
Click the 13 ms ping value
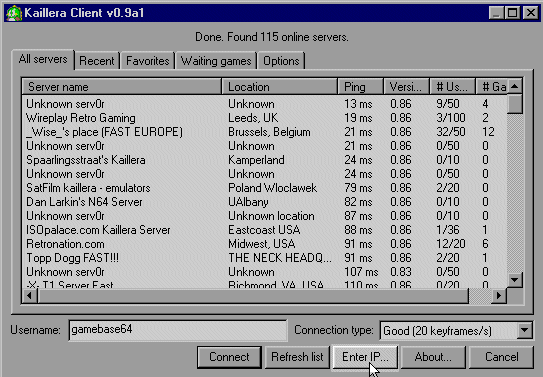point(358,104)
